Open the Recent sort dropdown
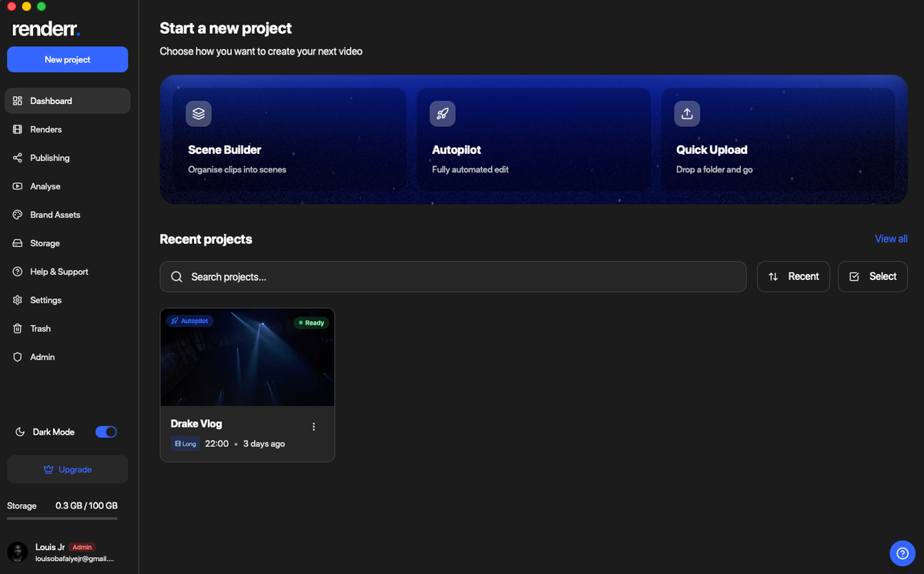The image size is (924, 574). point(793,276)
